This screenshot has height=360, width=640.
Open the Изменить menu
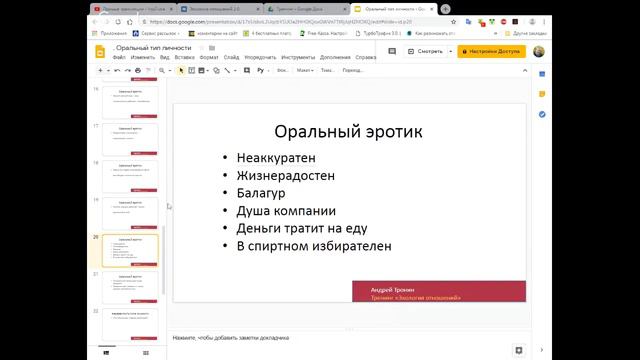pos(143,58)
